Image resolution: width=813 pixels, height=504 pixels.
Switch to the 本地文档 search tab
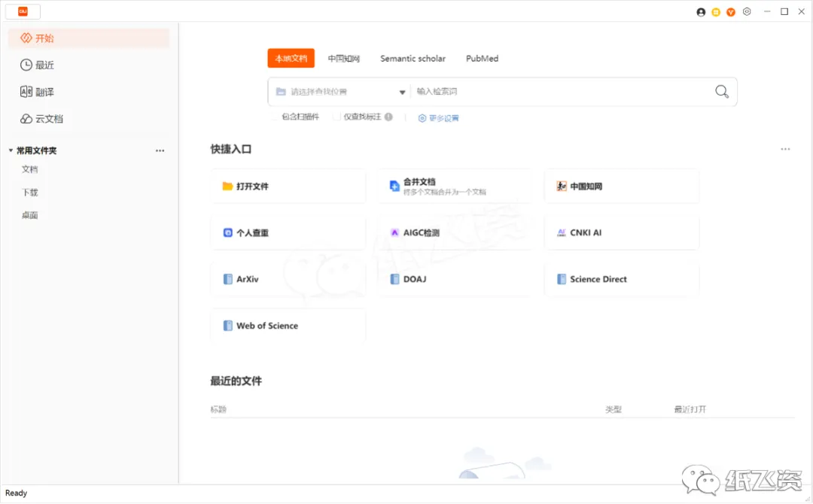point(291,58)
